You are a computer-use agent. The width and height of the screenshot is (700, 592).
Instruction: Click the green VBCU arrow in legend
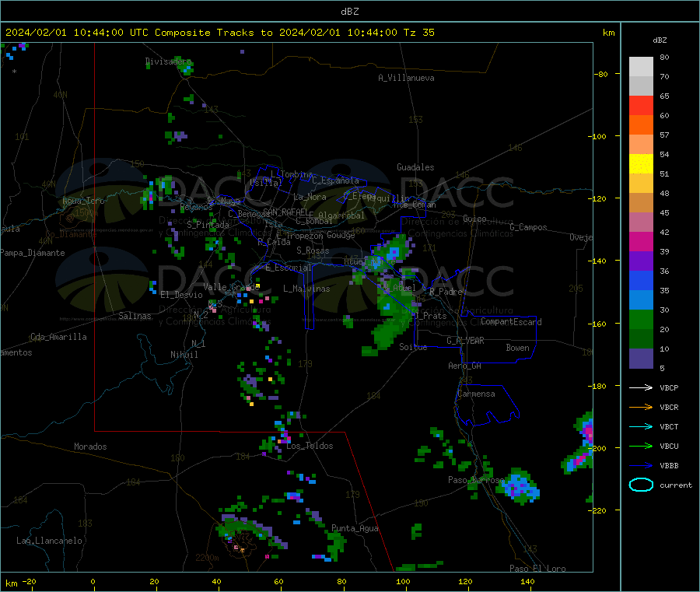point(641,446)
